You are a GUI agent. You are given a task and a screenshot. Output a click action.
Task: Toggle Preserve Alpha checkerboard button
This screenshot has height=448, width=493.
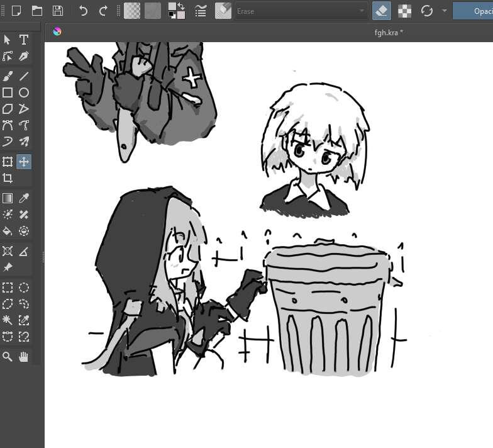coord(405,11)
